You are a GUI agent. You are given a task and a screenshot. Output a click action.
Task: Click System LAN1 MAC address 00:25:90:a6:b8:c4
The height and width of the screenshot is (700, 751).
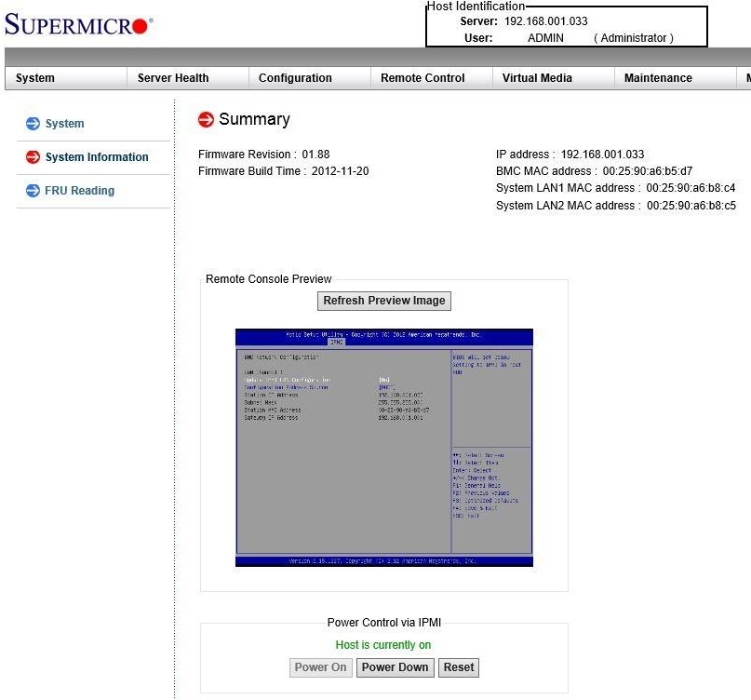[691, 188]
